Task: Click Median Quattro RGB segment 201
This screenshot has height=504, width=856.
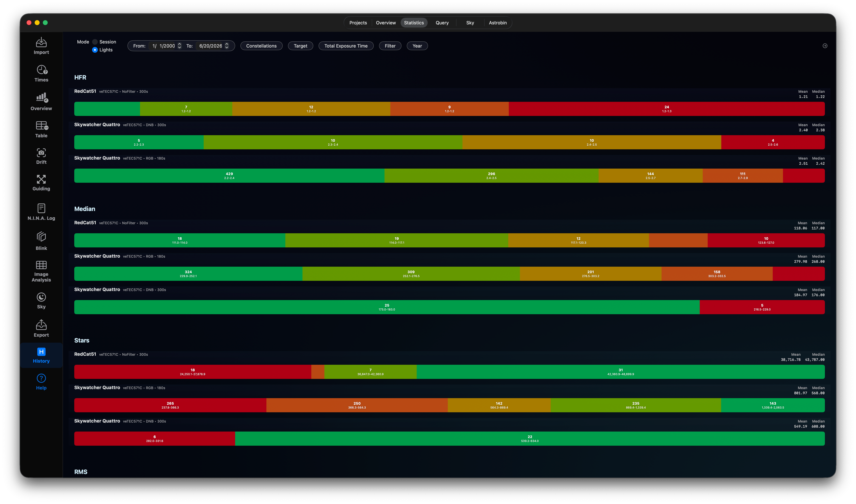Action: pyautogui.click(x=590, y=274)
